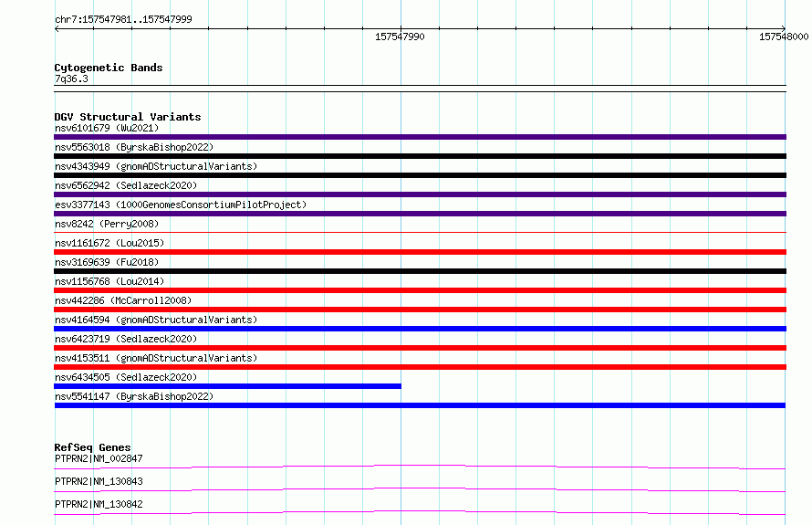
Task: Click the magenta transcript line for NM_002847
Action: (x=420, y=467)
